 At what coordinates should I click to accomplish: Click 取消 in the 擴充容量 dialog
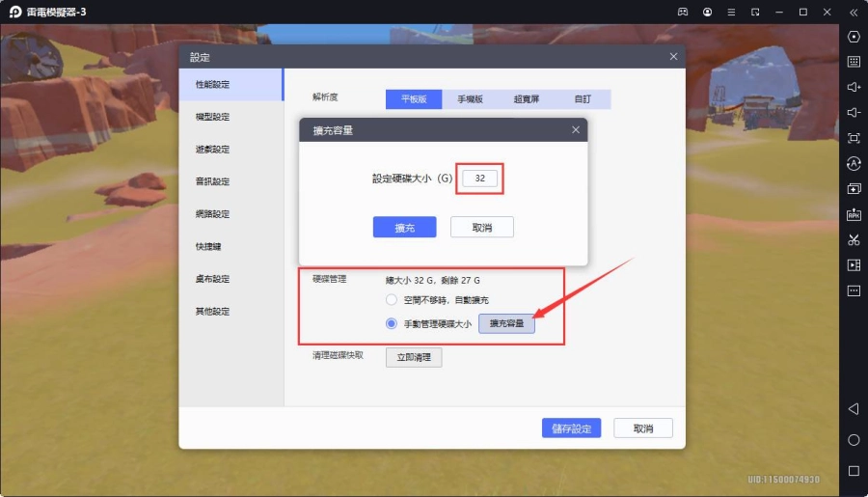point(482,227)
